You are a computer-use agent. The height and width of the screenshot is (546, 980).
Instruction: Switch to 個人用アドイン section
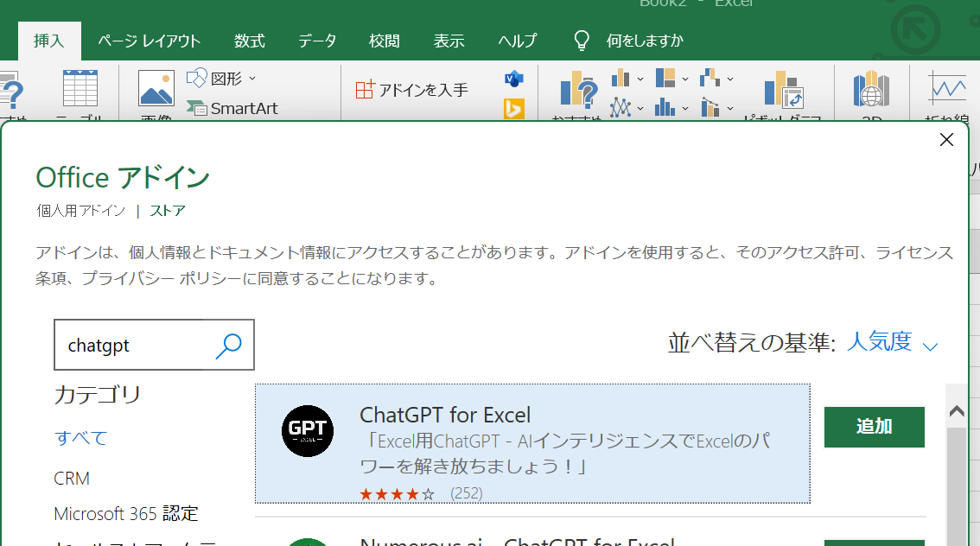click(x=80, y=211)
